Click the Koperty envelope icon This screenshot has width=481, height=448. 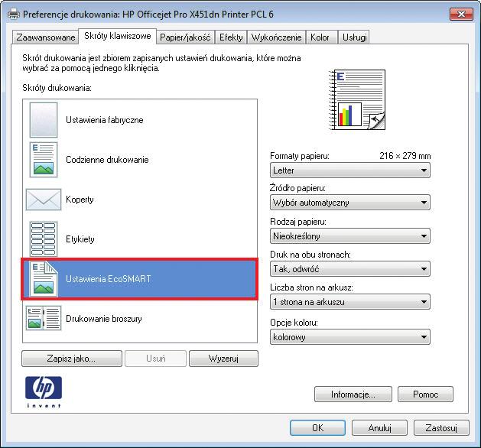44,200
